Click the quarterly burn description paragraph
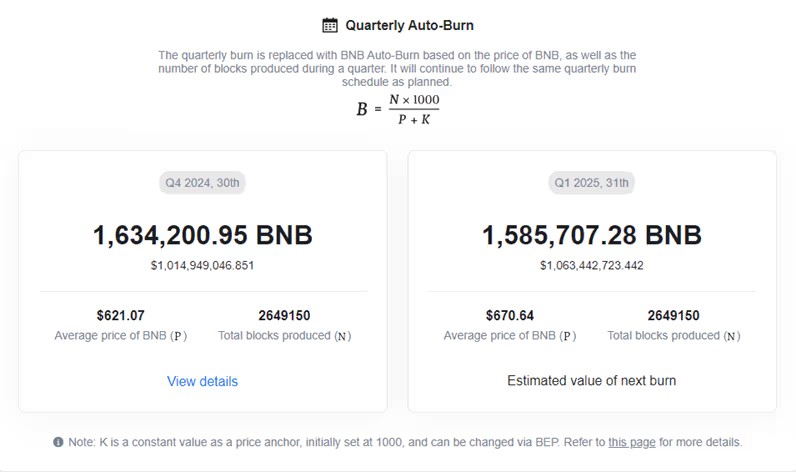Viewport: 796px width, 472px height. click(397, 69)
